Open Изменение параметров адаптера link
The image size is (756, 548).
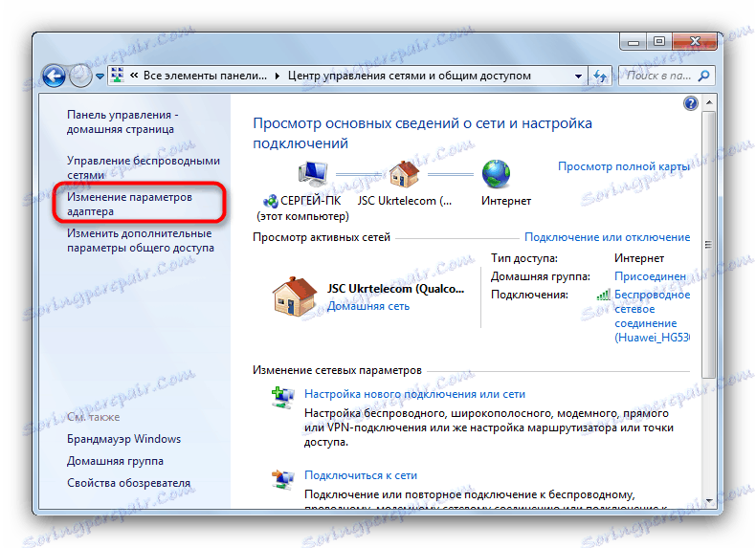tap(130, 205)
